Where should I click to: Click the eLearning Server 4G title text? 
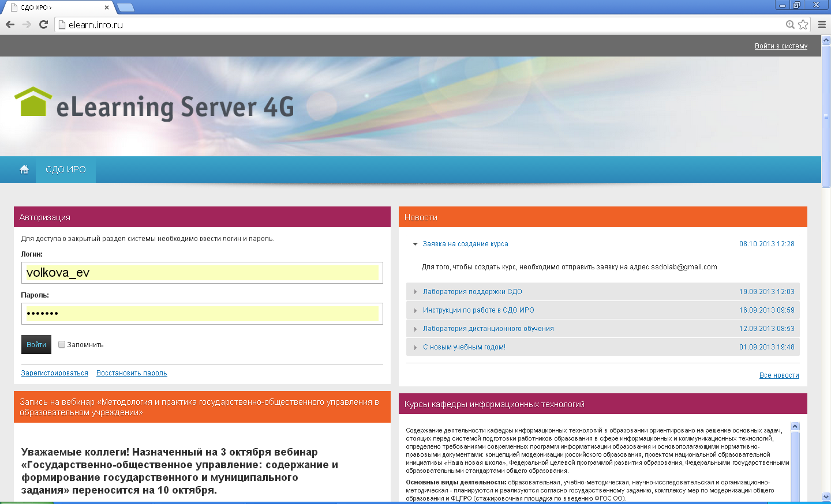click(175, 107)
